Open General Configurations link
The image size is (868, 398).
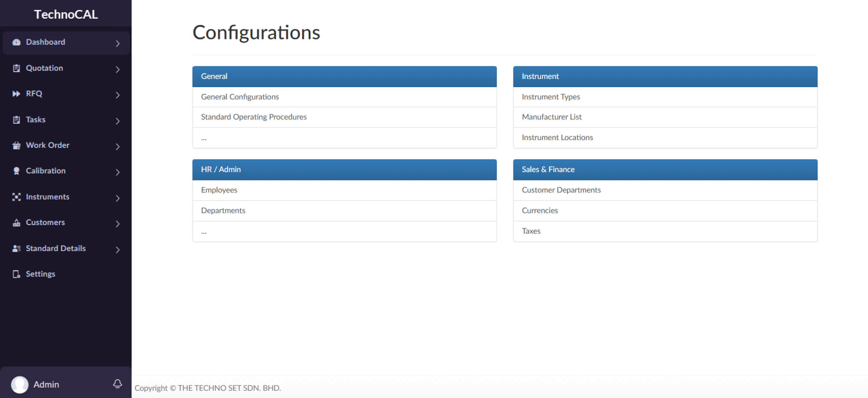[x=240, y=97]
